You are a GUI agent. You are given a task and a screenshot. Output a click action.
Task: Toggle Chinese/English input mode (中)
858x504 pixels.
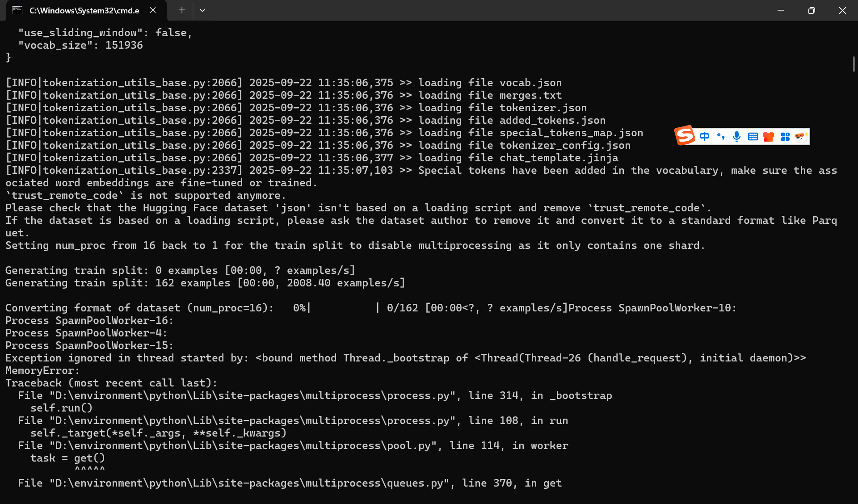coord(705,137)
